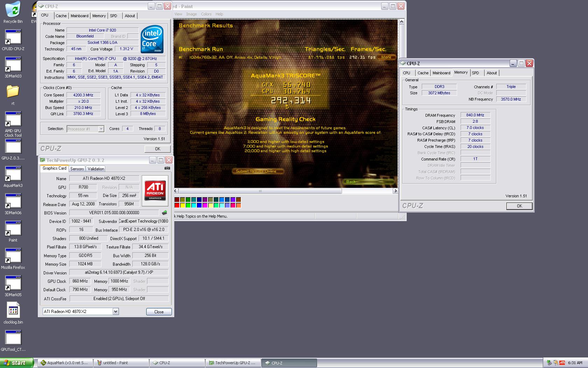Viewport: 588px width, 368px height.
Task: Click the Windows start button
Action: (x=16, y=363)
